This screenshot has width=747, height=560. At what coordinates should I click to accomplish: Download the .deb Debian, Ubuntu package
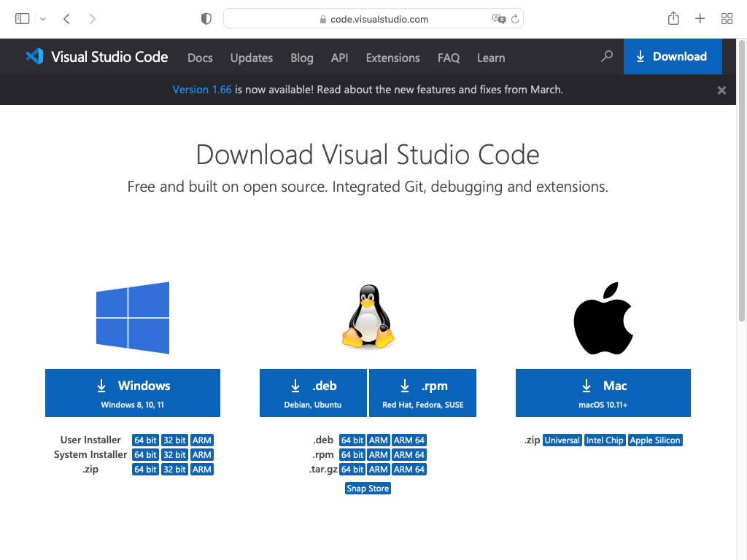(313, 393)
